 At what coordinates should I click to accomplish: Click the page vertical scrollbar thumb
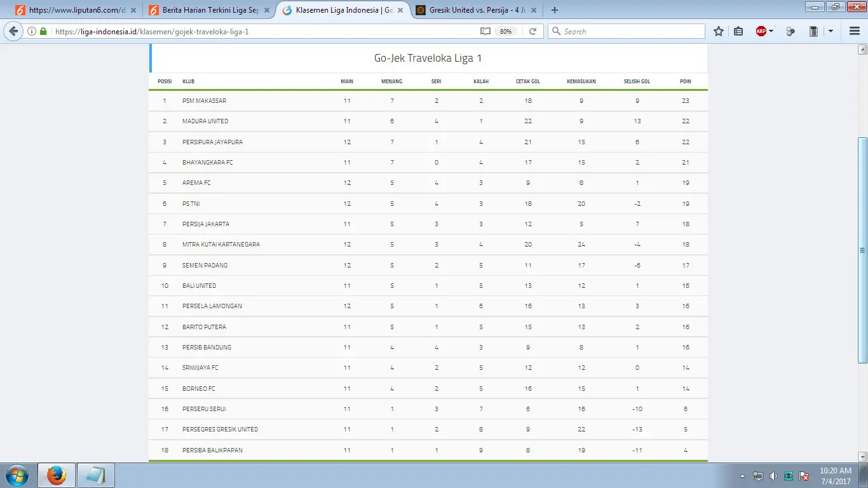[862, 250]
